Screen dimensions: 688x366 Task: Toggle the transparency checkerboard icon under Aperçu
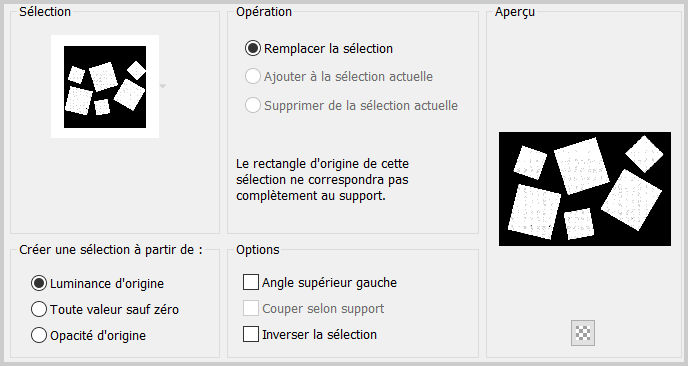[583, 333]
